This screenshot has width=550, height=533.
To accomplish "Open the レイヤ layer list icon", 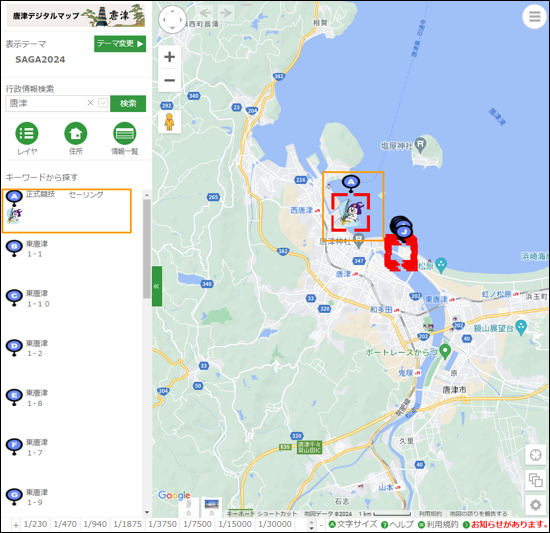I will click(x=27, y=134).
